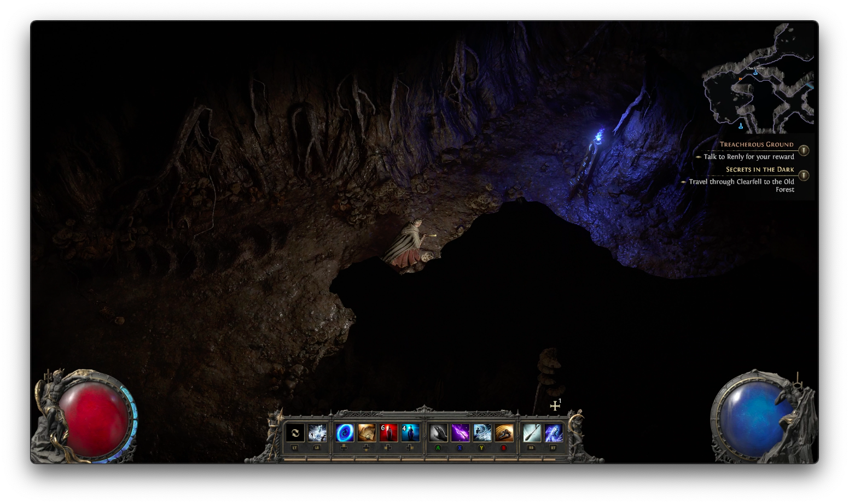
Task: Click the yellow Y button prompt
Action: (482, 448)
